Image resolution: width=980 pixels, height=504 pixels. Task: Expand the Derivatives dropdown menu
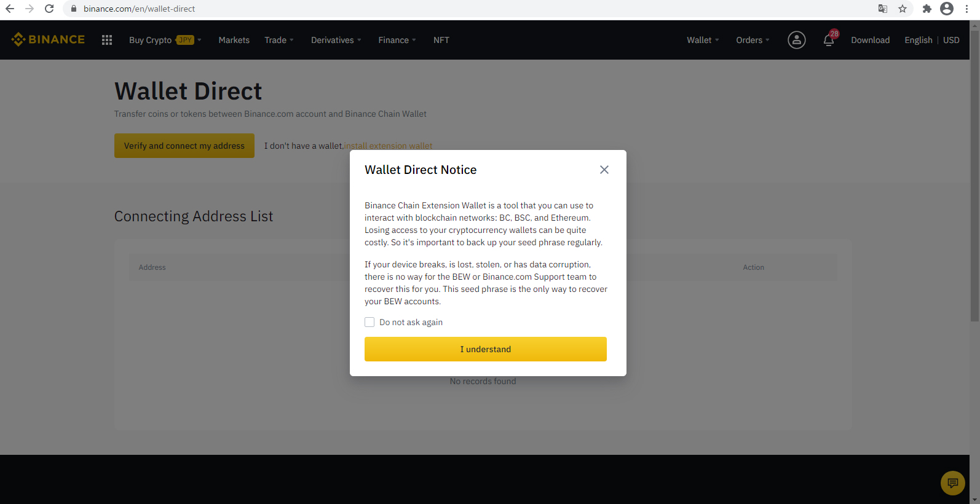click(x=336, y=40)
